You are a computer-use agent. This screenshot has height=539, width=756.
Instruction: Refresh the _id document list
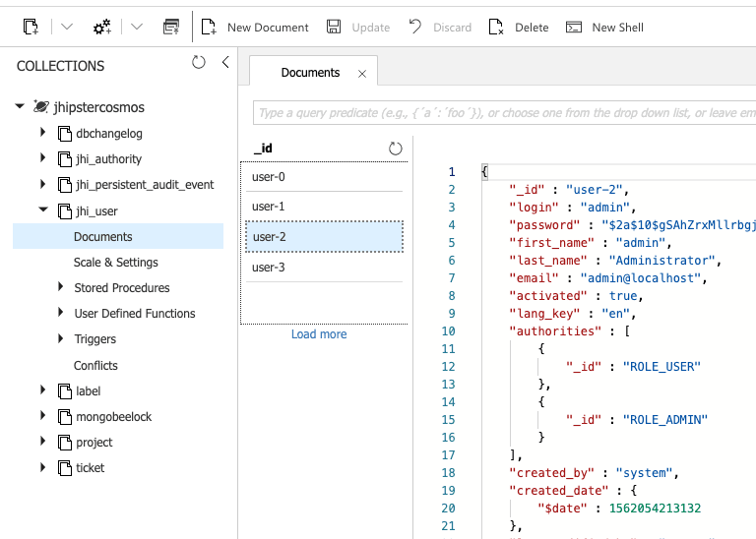pyautogui.click(x=396, y=149)
